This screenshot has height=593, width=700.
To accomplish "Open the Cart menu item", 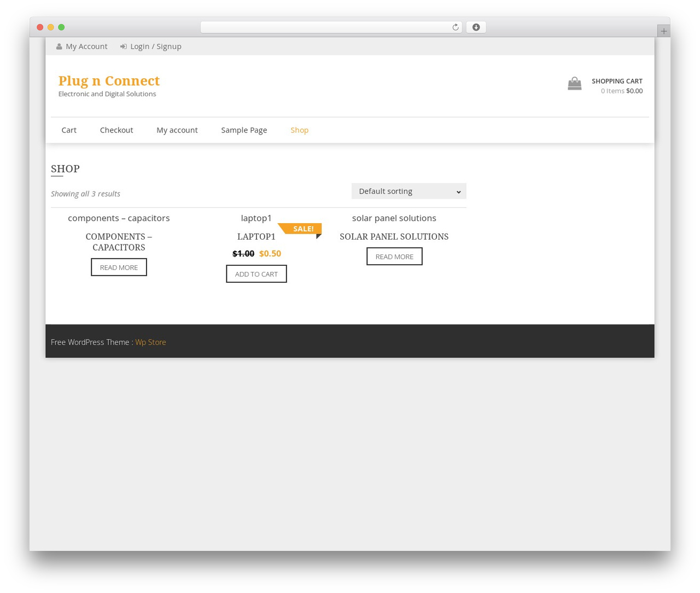I will (69, 130).
